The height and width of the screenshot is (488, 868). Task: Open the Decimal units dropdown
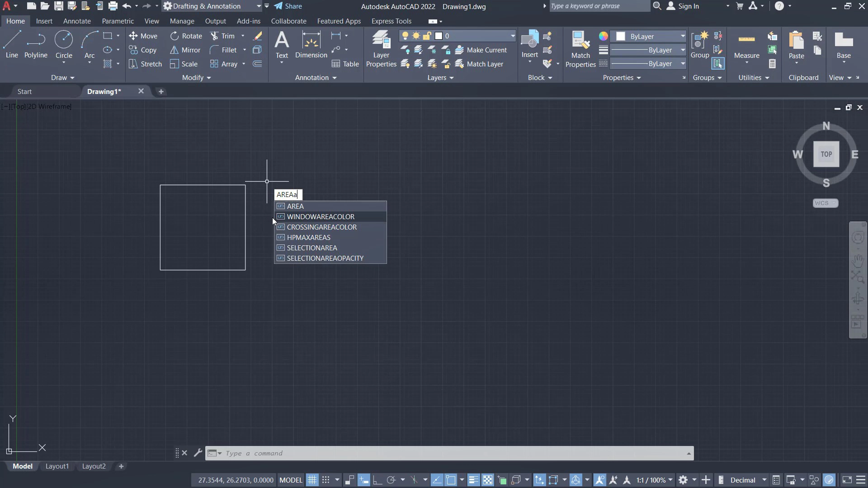pos(748,480)
